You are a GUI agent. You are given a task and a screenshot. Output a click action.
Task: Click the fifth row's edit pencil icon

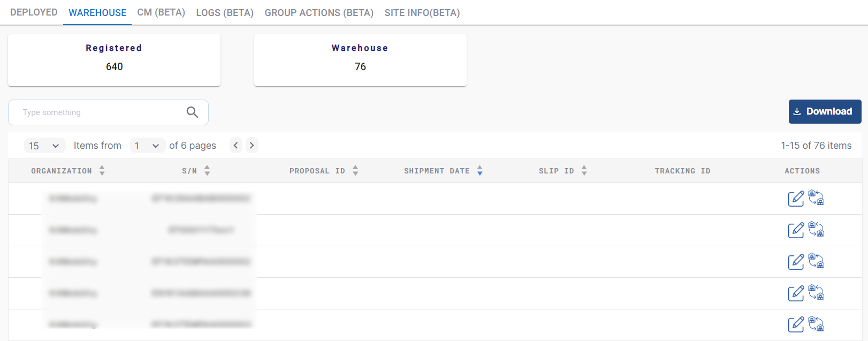796,325
